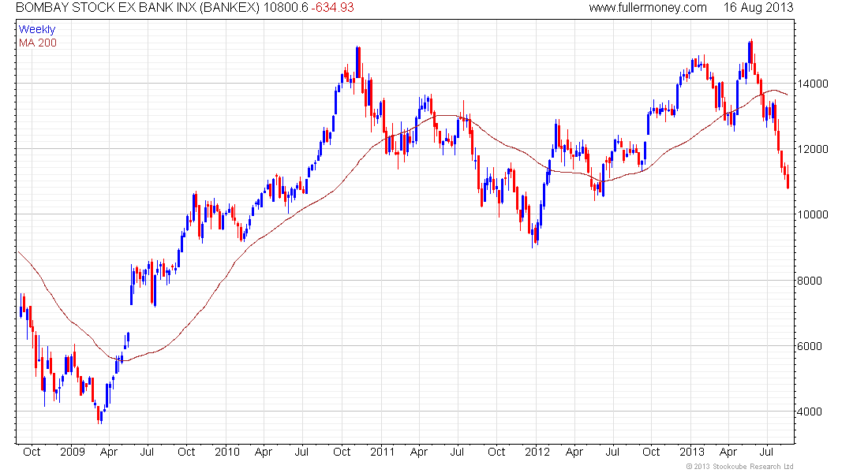Screen dimensions: 868x473
Task: Click the '2009' year label on time axis
Action: click(73, 452)
